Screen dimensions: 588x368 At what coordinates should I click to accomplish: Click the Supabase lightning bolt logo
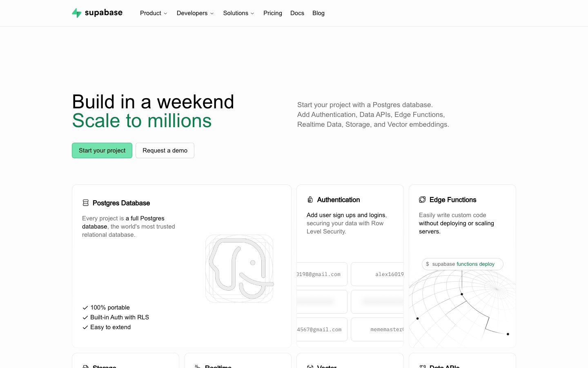coord(77,13)
